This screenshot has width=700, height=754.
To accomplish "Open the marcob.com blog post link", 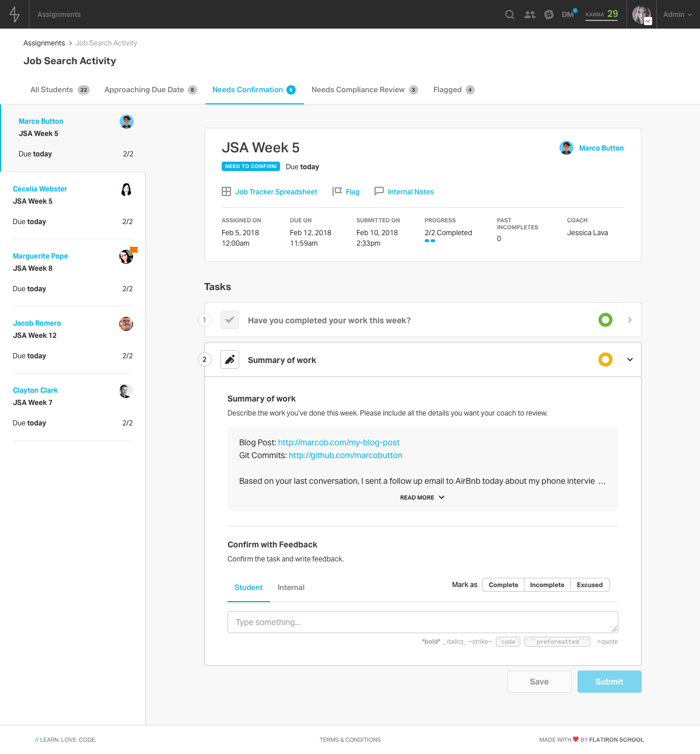I will [x=339, y=442].
